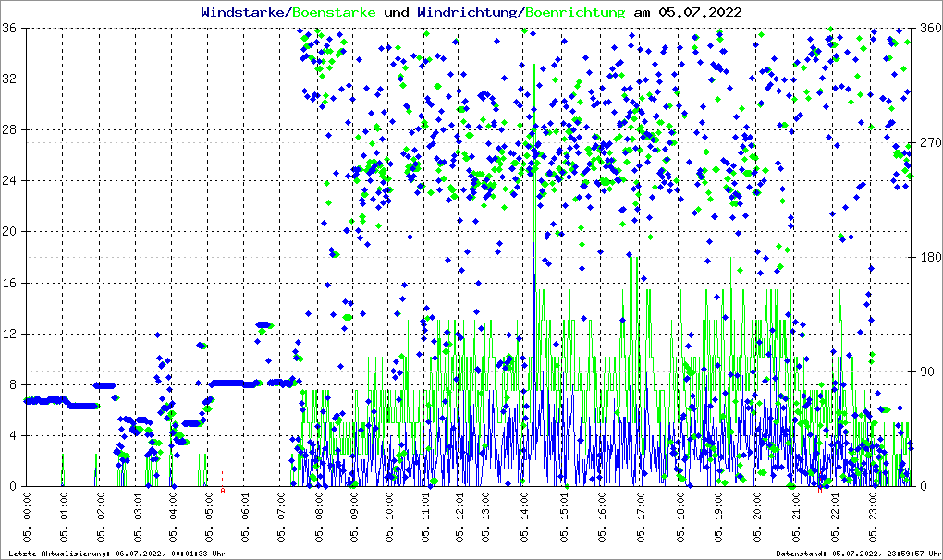Click the 'Letzte Aktualisierung' footer text
This screenshot has height=560, width=943.
pos(116,554)
